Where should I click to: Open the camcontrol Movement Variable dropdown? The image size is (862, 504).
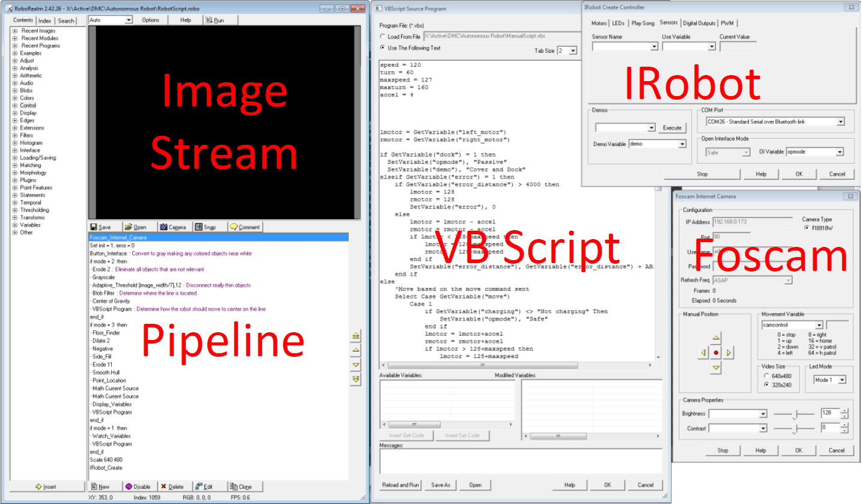tap(819, 325)
